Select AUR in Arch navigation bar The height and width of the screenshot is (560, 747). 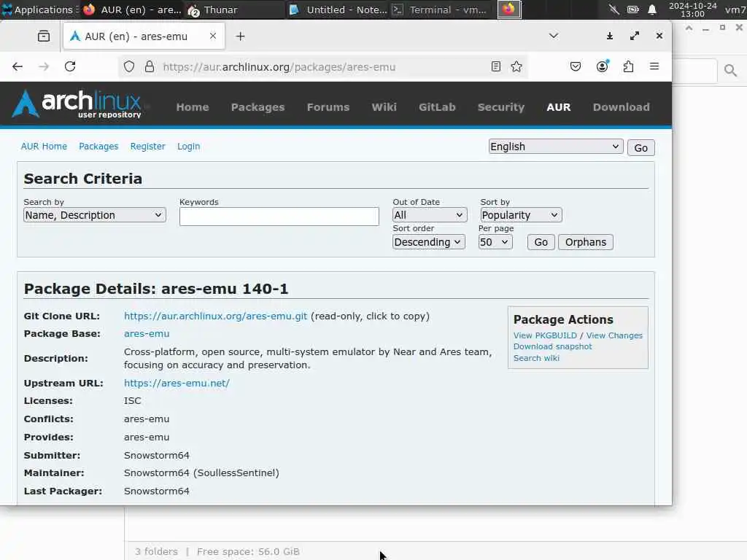559,107
